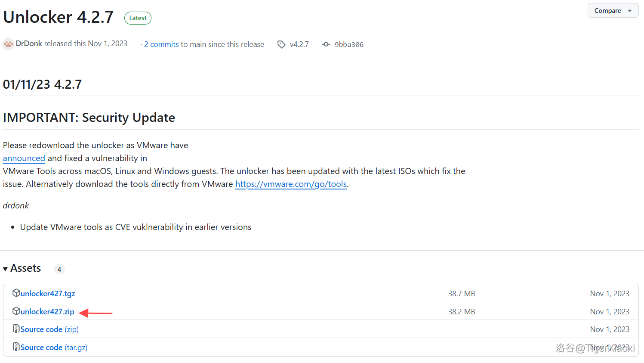The image size is (644, 363).
Task: Click the 'Latest' release badge
Action: pyautogui.click(x=138, y=18)
